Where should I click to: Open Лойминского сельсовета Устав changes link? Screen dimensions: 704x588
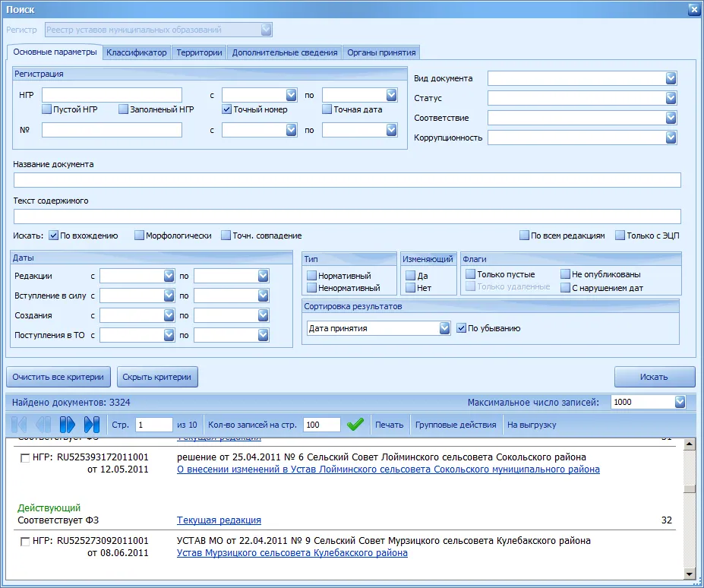click(x=388, y=469)
